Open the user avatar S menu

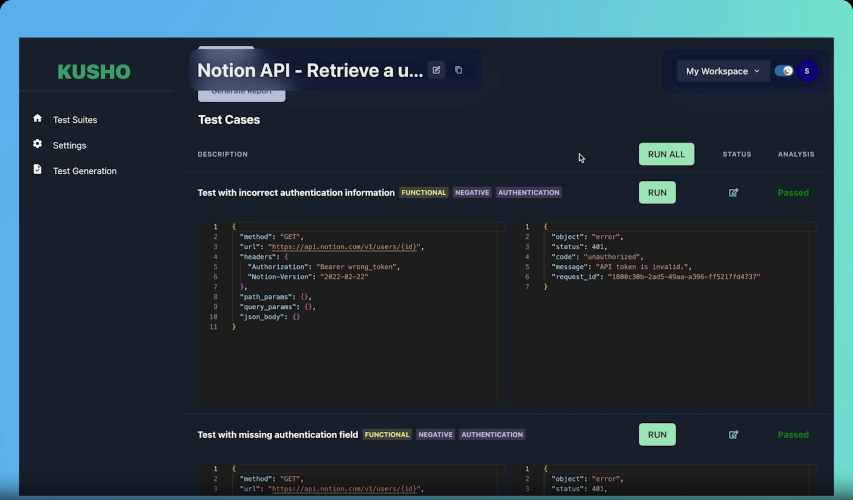[807, 71]
